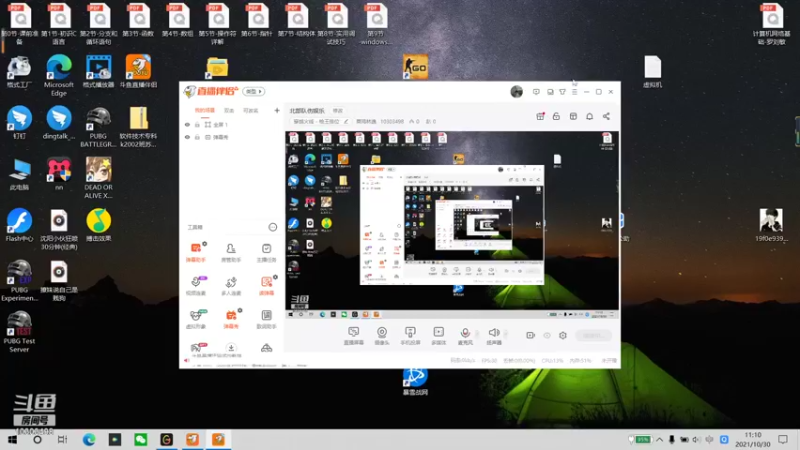
Task: Open the Windows Start menu
Action: tap(12, 439)
